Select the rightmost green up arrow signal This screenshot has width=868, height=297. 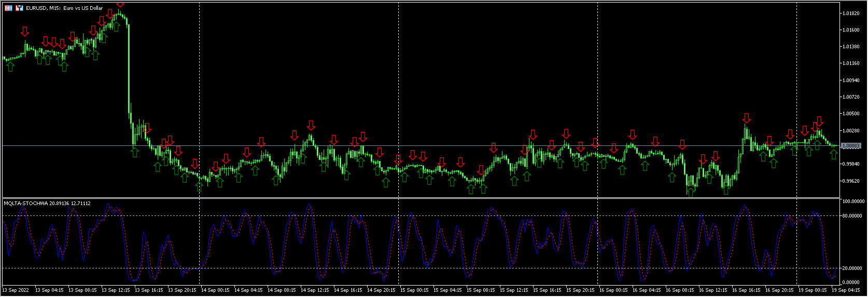pyautogui.click(x=833, y=154)
